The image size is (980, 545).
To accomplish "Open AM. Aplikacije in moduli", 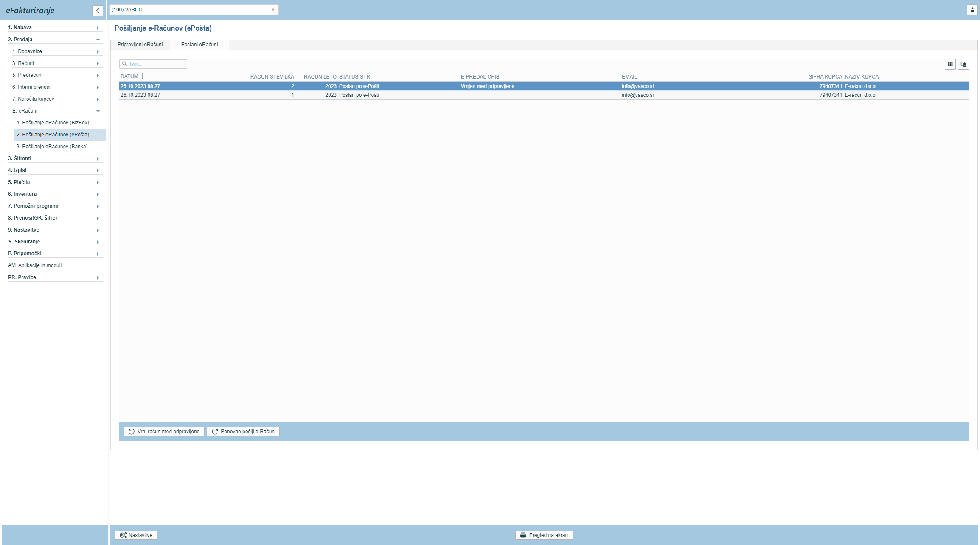I will pyautogui.click(x=35, y=265).
